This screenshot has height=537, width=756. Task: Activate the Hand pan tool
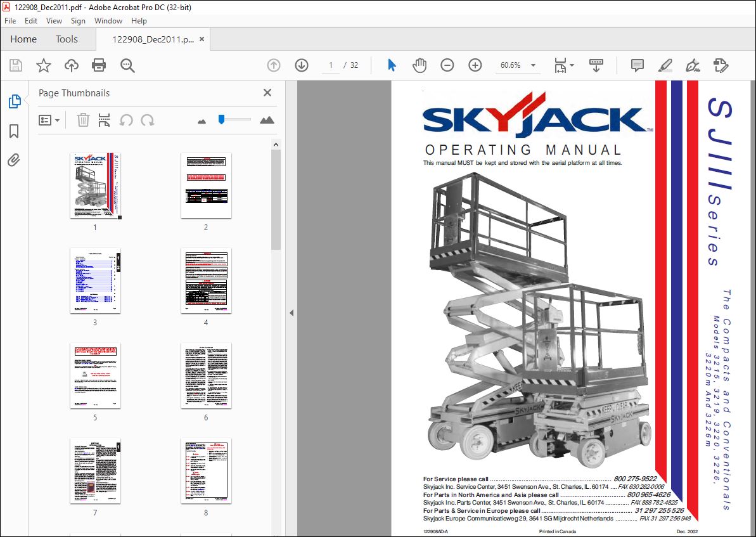[420, 65]
